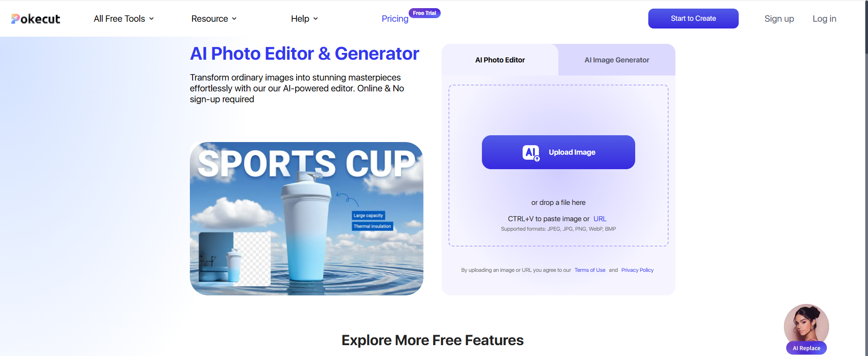This screenshot has height=356, width=868.
Task: Expand the Resource dropdown arrow
Action: (x=234, y=19)
